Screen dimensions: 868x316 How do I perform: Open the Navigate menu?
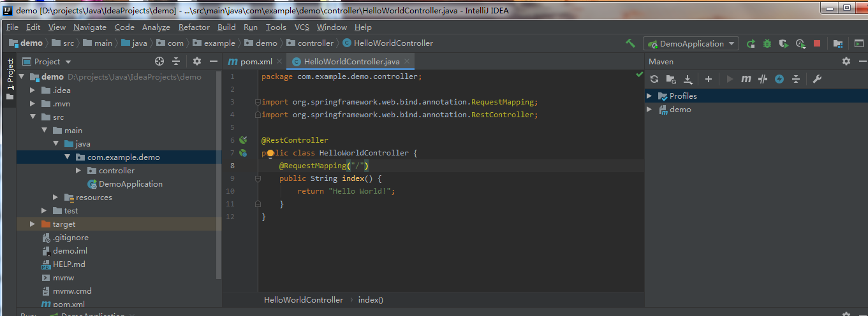pos(90,27)
